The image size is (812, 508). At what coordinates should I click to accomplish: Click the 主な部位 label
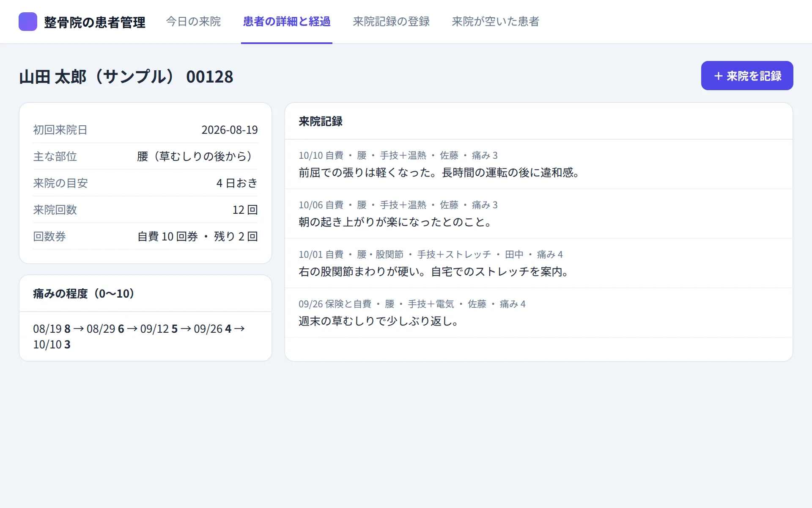55,157
